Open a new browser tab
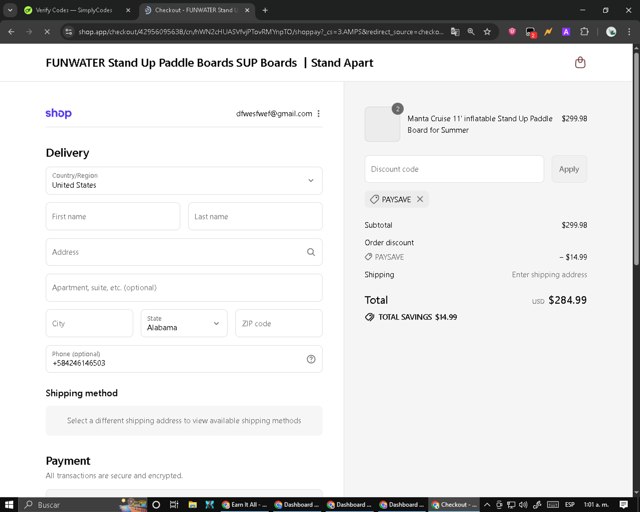 click(x=265, y=10)
